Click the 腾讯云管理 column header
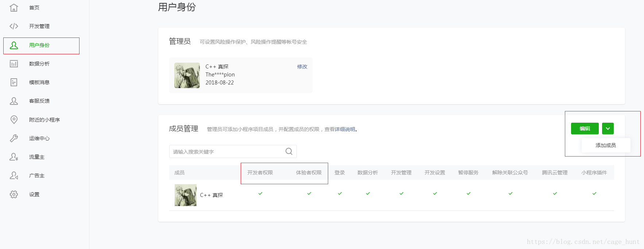The width and height of the screenshot is (644, 249). point(555,173)
